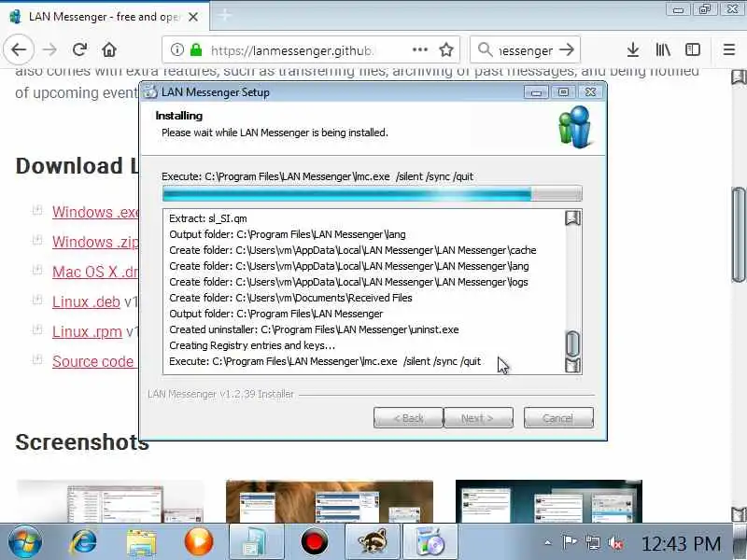Submit search with the arrow button
Image resolution: width=747 pixels, height=560 pixels.
pyautogui.click(x=567, y=49)
